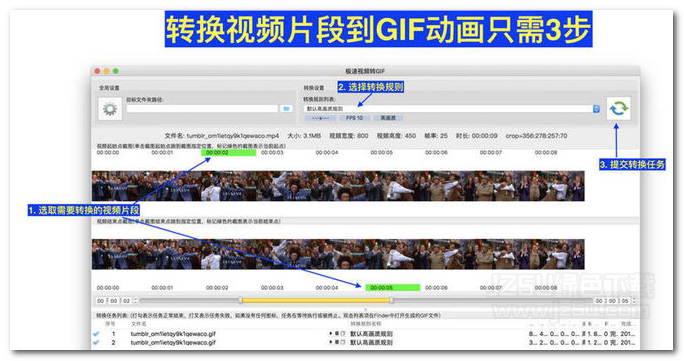Click the end time field showing 00:00:05
The image size is (684, 361).
tap(612, 301)
